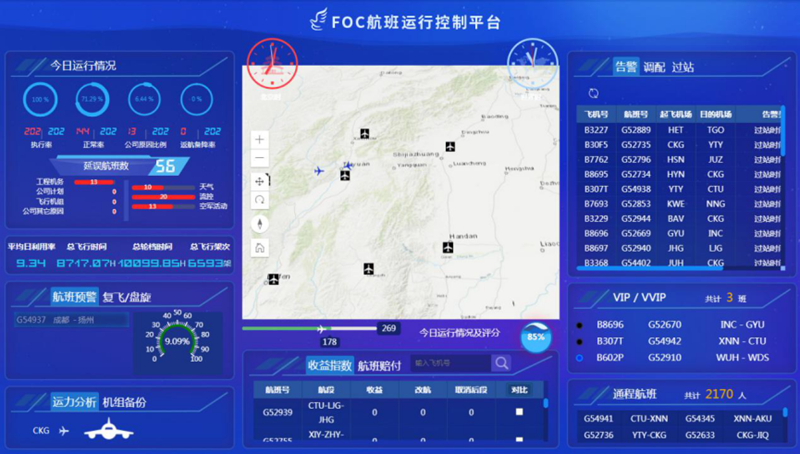Return map to home view icon
Viewport: 800px width, 454px height.
[259, 248]
